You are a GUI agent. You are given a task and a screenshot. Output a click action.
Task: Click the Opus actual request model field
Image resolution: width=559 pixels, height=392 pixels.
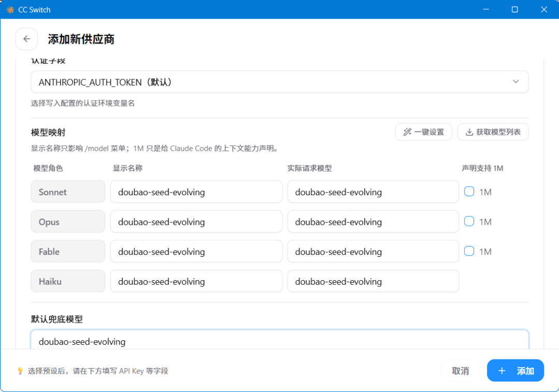pyautogui.click(x=373, y=222)
